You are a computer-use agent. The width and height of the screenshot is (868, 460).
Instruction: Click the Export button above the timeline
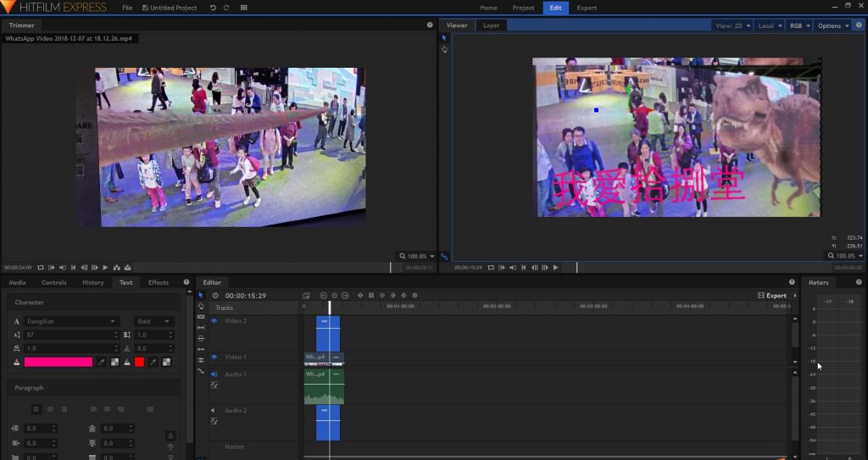pyautogui.click(x=772, y=296)
